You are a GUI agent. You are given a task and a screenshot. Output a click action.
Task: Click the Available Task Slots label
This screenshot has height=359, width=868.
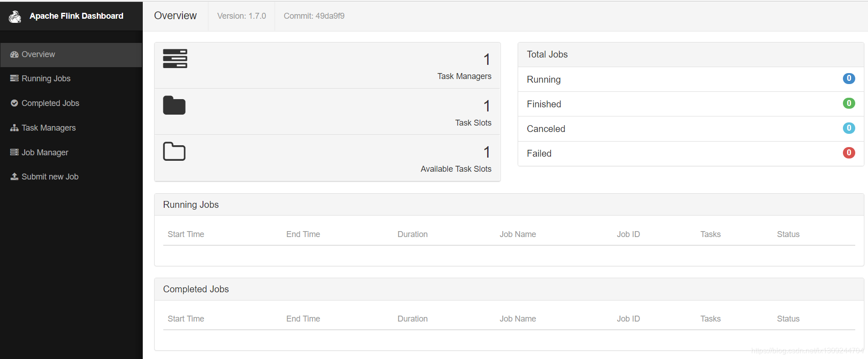(456, 169)
